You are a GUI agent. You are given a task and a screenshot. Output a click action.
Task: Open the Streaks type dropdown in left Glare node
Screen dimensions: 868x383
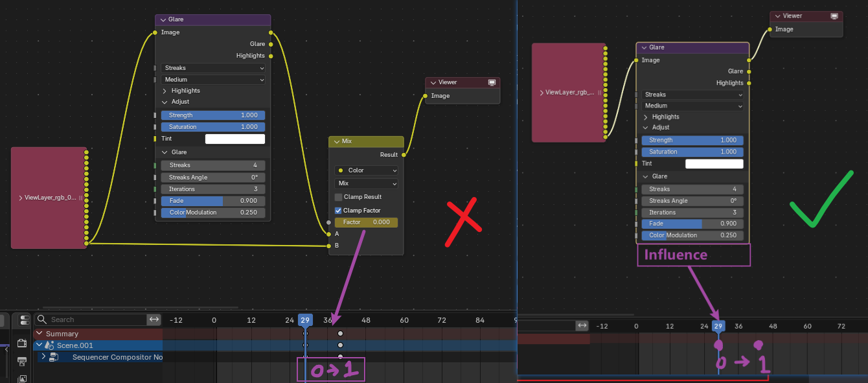(213, 68)
